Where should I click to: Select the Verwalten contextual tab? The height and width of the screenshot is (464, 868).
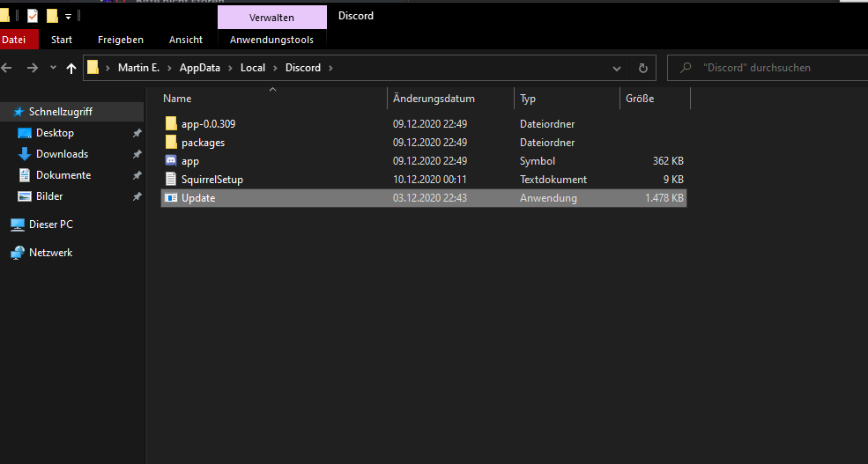click(271, 18)
